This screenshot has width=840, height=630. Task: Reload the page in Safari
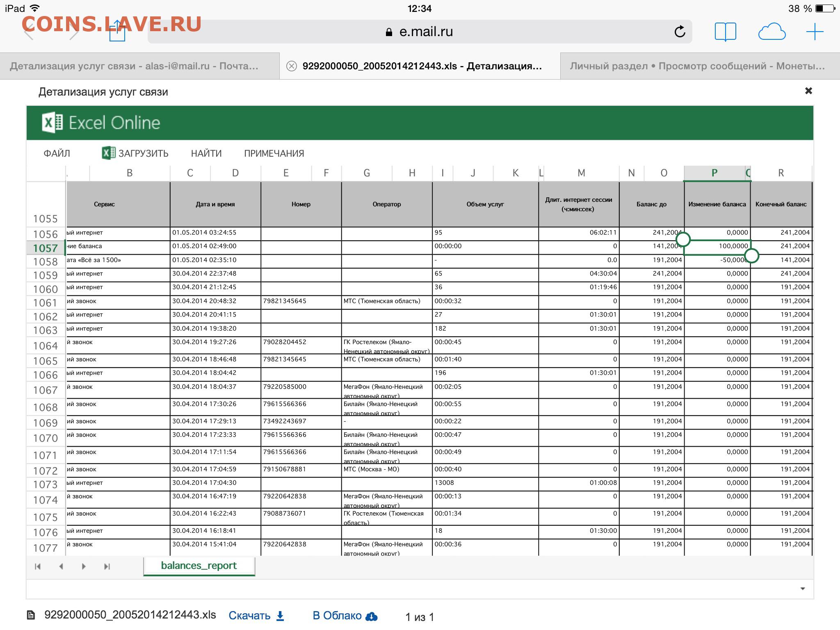(x=680, y=32)
